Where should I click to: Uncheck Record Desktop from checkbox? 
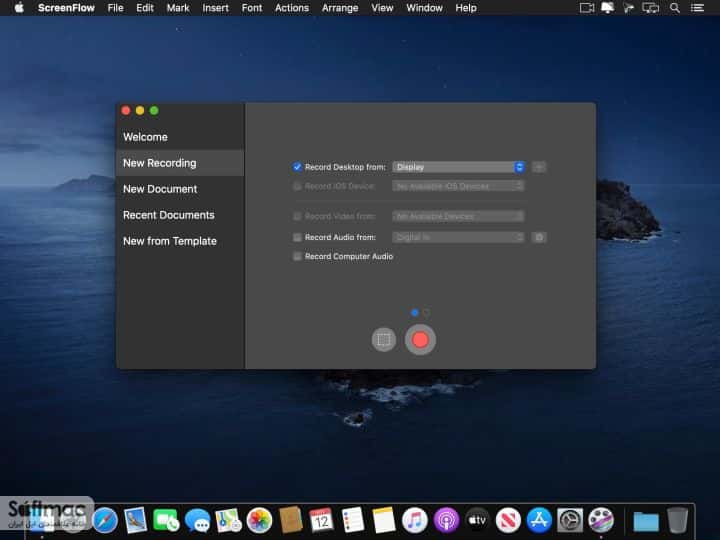(297, 167)
